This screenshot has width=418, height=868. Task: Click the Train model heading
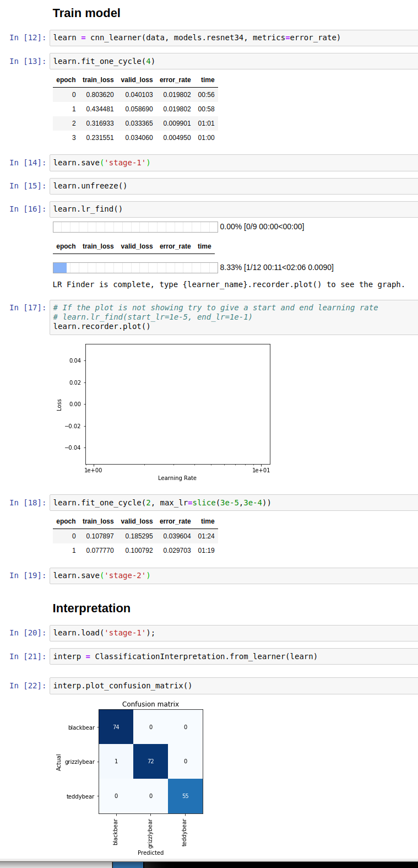(86, 13)
